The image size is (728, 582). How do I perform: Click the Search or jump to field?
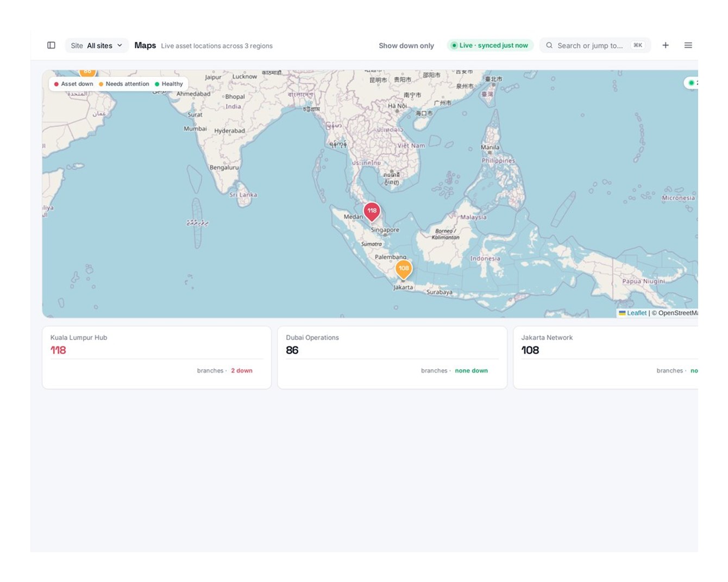(x=595, y=46)
